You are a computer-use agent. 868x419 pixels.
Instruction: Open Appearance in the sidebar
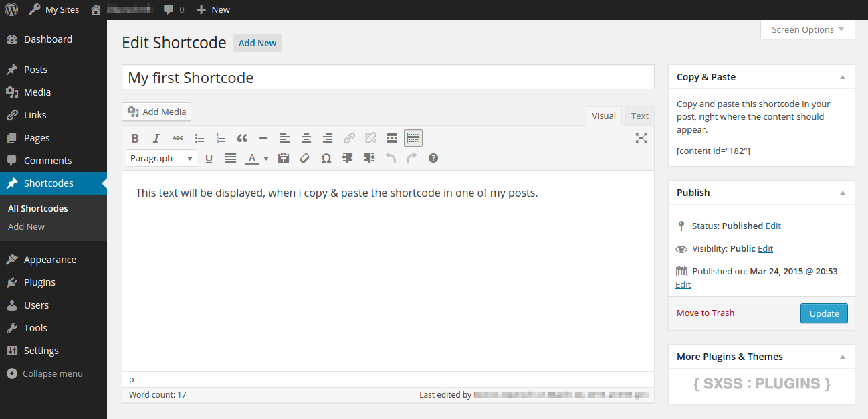pos(53,260)
